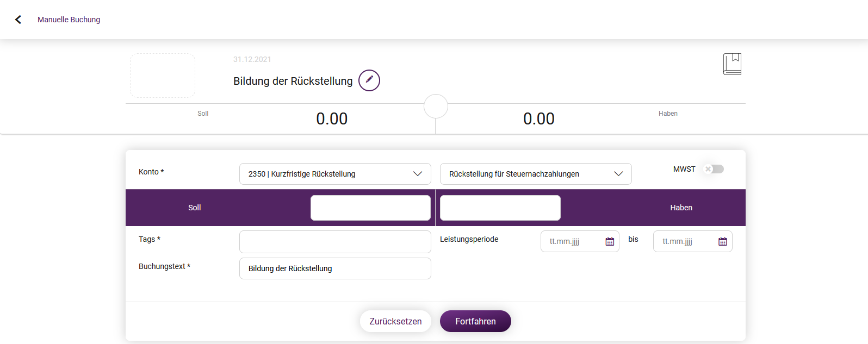The height and width of the screenshot is (344, 868).
Task: Go back using the arrow icon
Action: [x=18, y=20]
